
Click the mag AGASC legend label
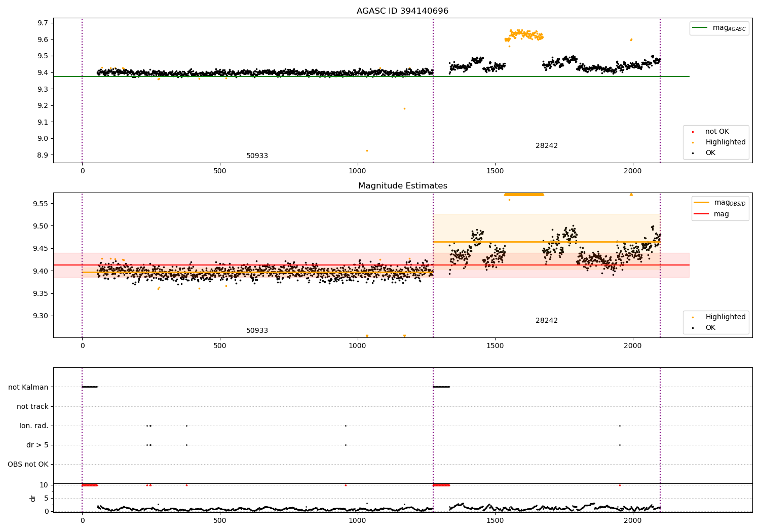(729, 28)
